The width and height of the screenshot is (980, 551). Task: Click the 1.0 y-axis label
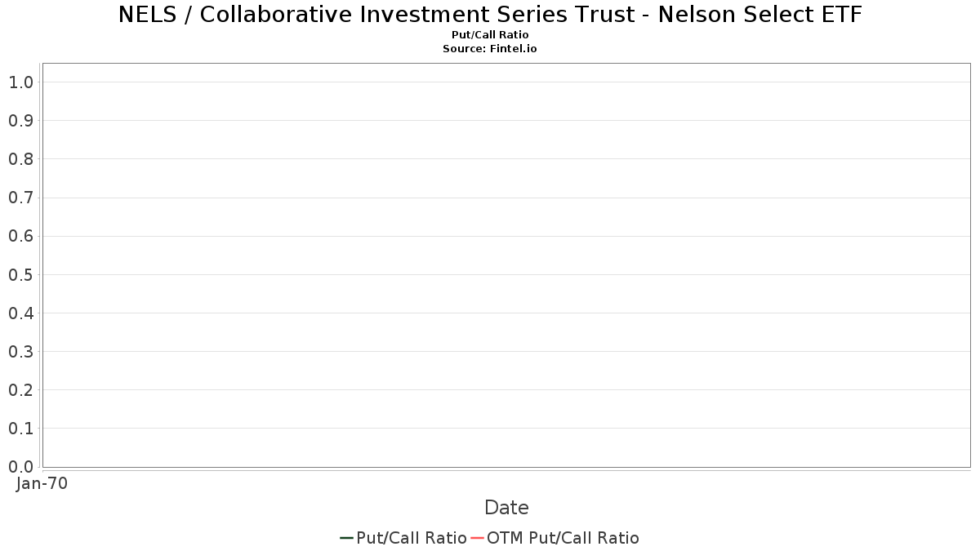tap(20, 82)
